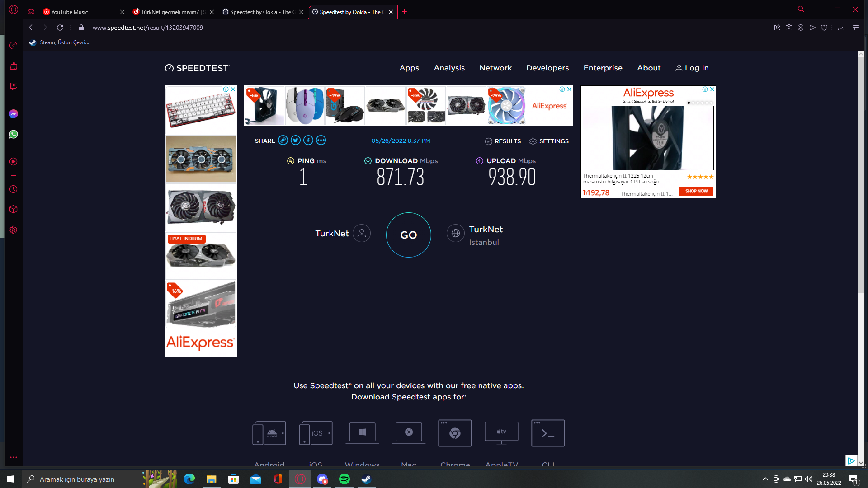Open WhatsApp in Opera sidebar

coord(14,134)
